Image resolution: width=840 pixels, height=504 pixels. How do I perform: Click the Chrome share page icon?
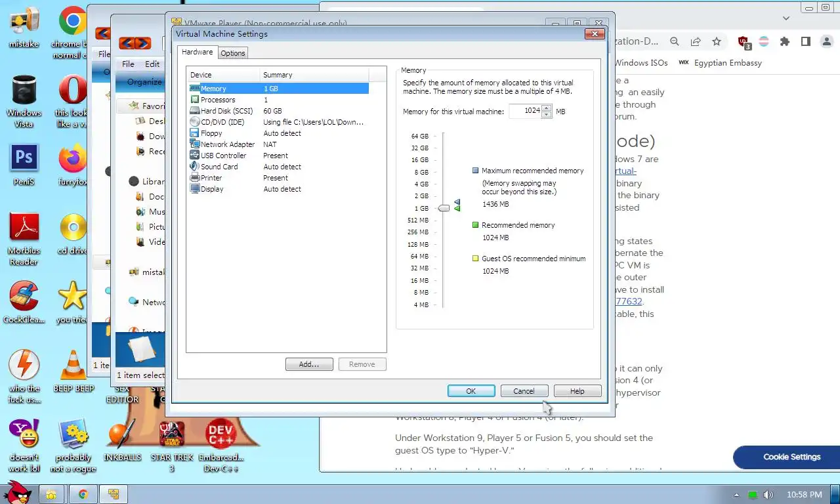pos(696,41)
